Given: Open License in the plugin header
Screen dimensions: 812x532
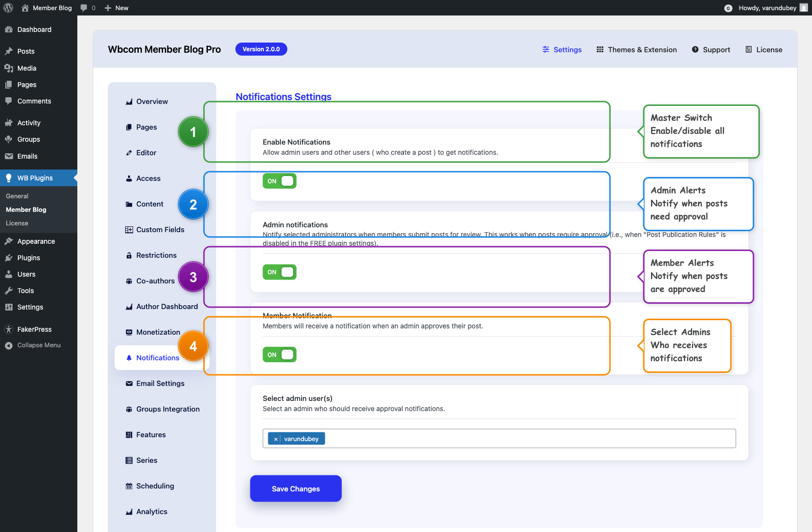Looking at the screenshot, I should tap(764, 49).
